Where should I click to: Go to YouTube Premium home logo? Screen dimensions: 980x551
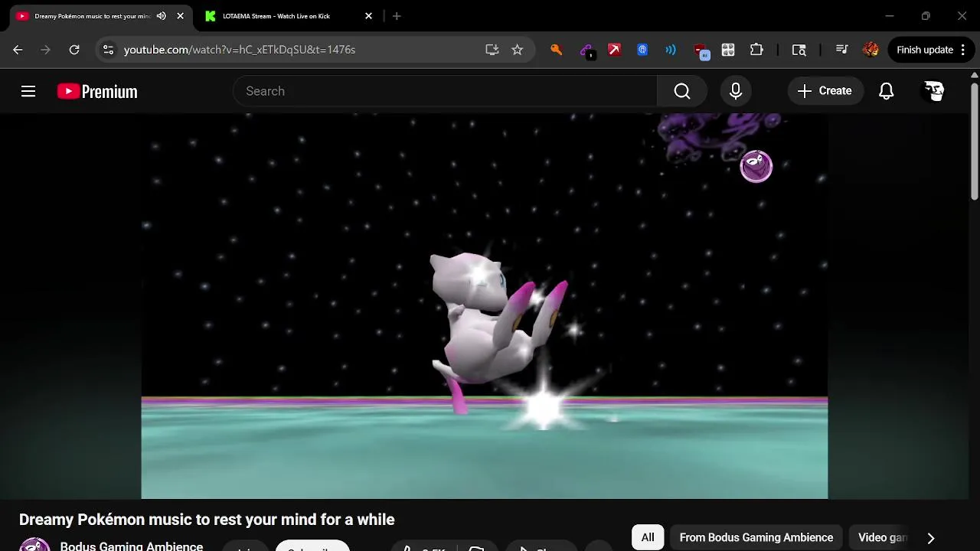tap(97, 91)
